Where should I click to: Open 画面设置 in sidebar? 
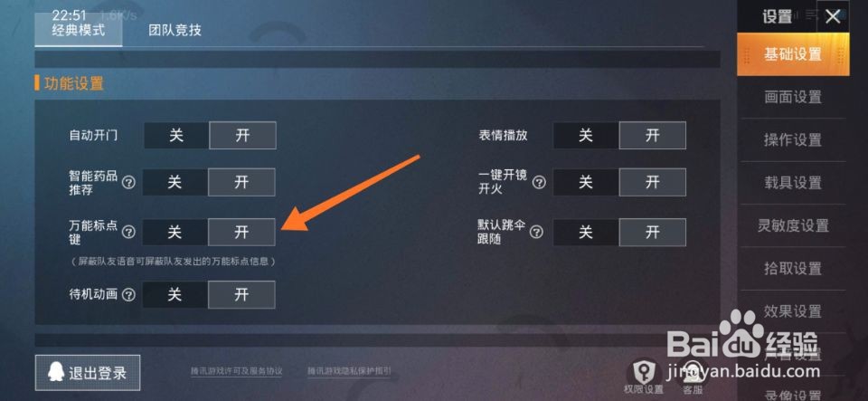(793, 97)
